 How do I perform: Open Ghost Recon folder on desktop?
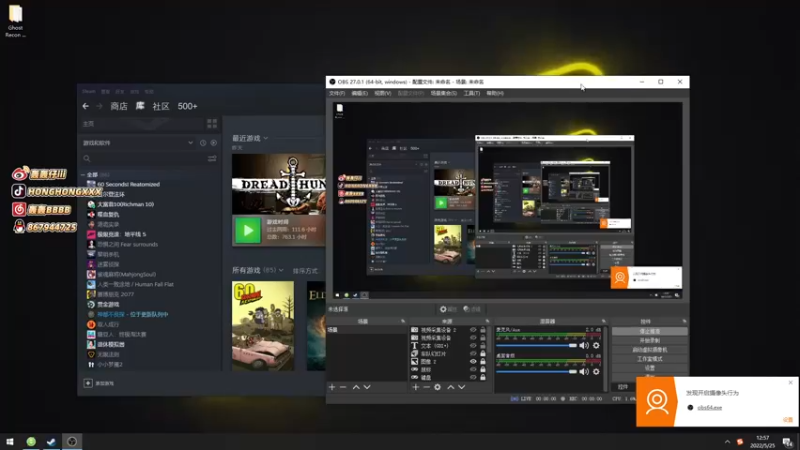[x=15, y=20]
